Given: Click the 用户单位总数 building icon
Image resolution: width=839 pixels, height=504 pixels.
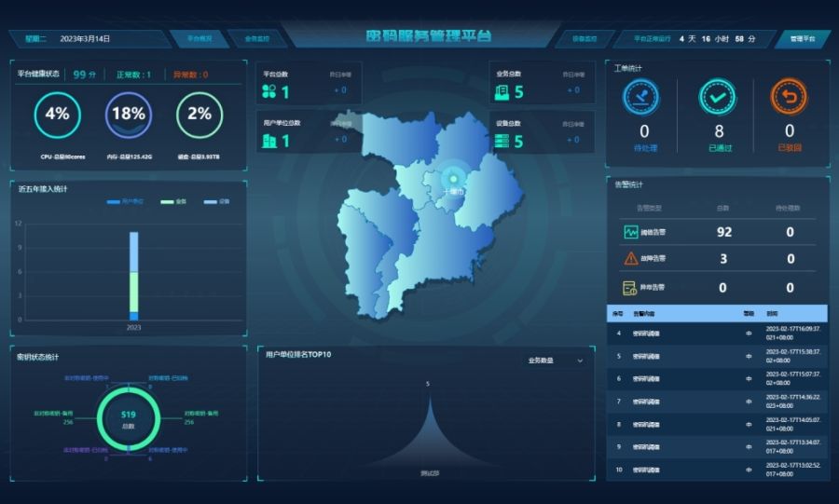Looking at the screenshot, I should pos(269,141).
